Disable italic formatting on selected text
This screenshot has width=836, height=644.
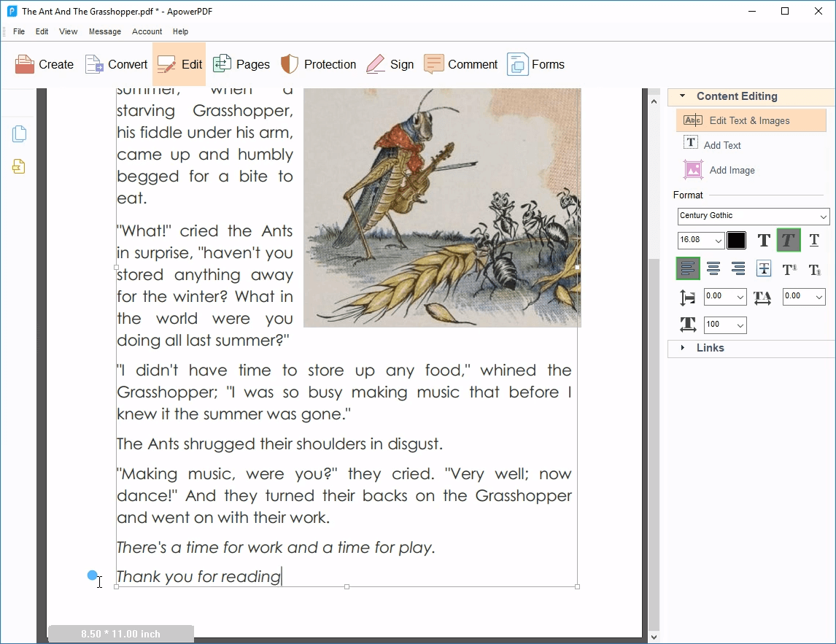click(x=789, y=240)
